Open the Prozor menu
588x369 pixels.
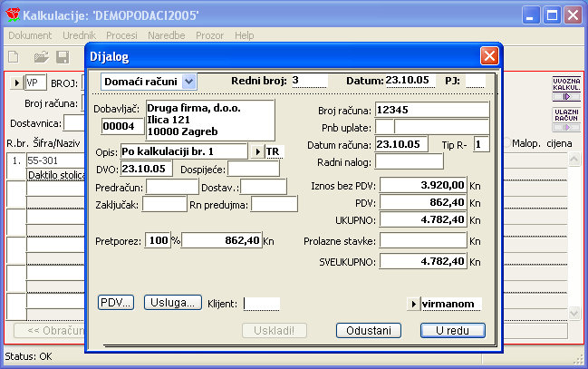tap(209, 35)
